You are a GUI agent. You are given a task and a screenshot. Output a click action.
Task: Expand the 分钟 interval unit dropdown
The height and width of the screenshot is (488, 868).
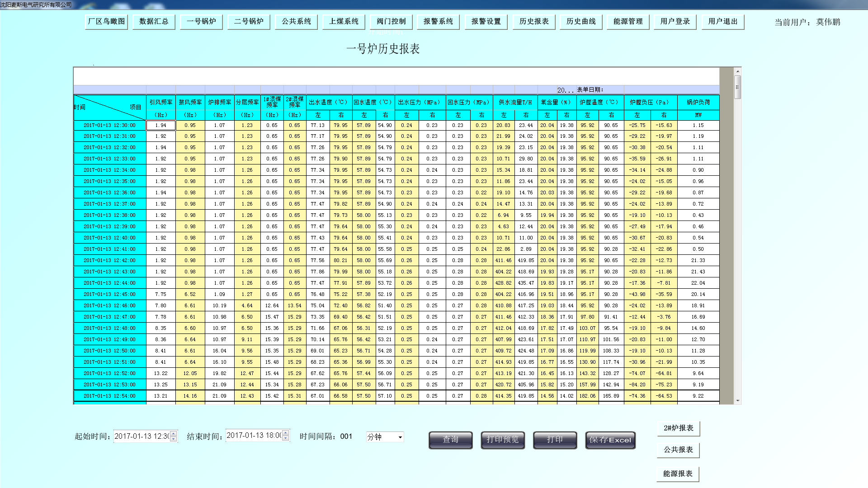coord(400,437)
